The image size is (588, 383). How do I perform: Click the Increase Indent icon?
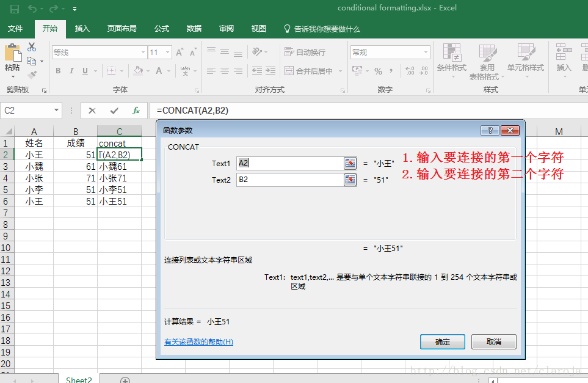pos(270,70)
